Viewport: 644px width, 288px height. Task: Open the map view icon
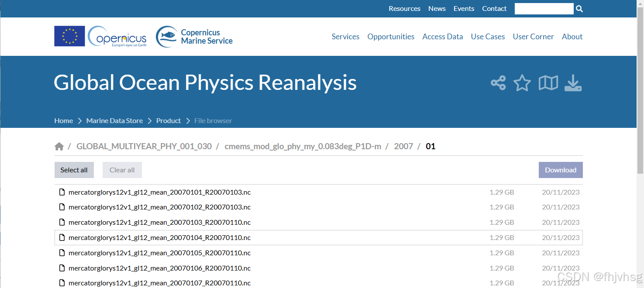point(548,83)
